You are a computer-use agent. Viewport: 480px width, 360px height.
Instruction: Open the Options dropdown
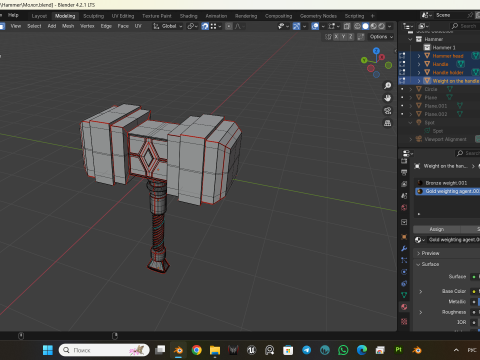[381, 37]
